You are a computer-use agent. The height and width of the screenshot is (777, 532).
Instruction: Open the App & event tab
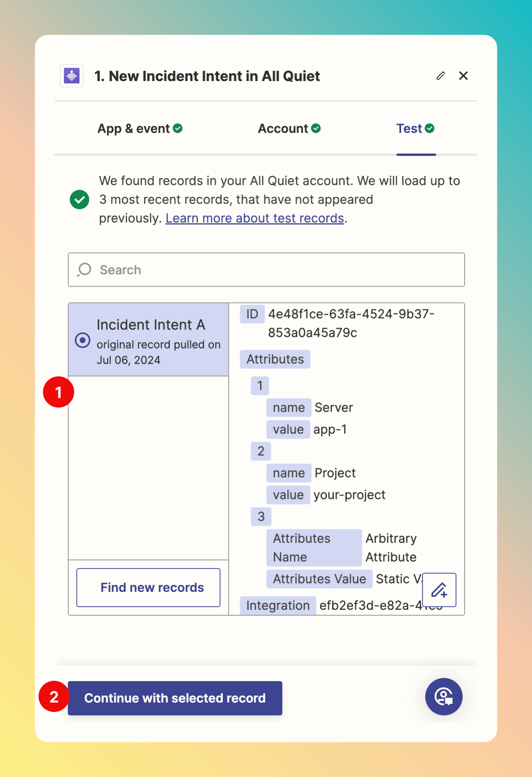tap(140, 128)
